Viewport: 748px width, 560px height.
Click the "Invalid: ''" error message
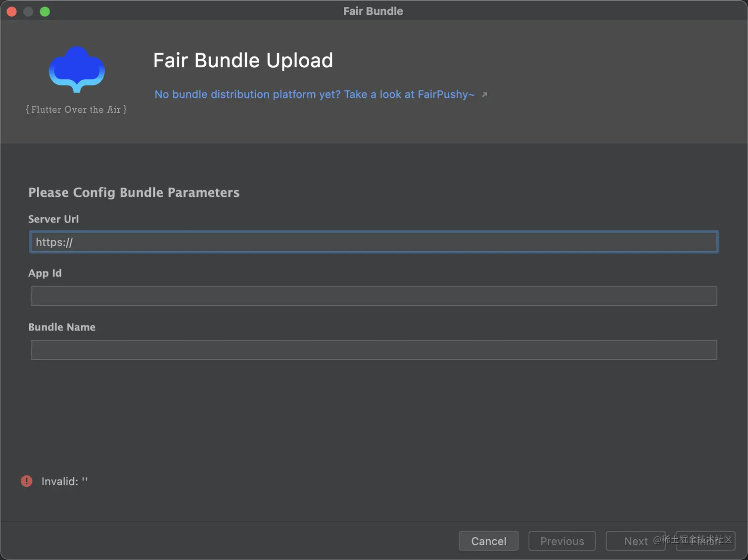[x=64, y=481]
